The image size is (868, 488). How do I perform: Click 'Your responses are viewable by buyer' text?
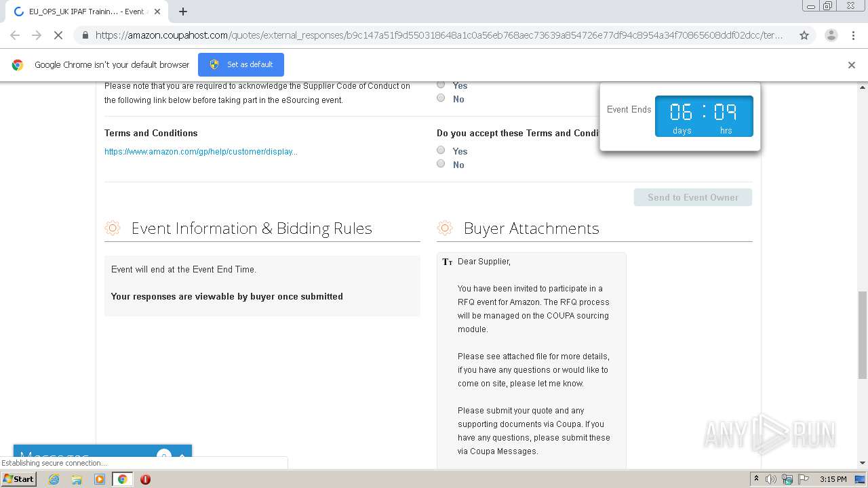227,296
